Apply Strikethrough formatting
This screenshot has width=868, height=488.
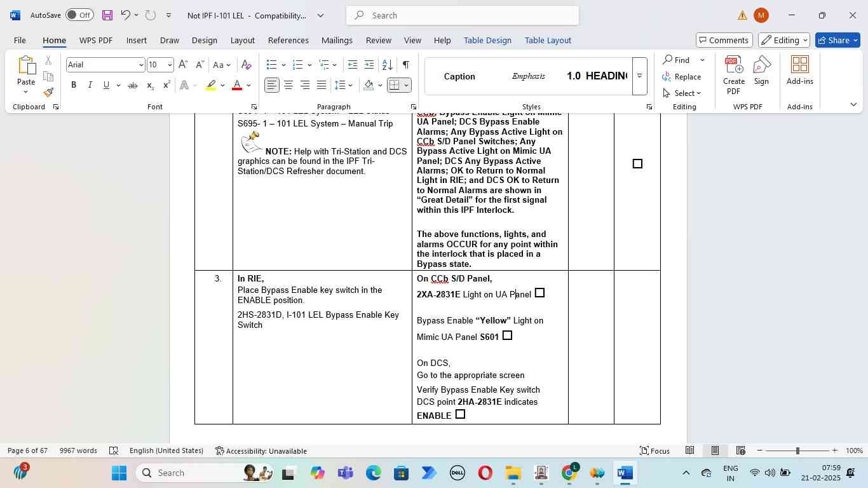[132, 85]
